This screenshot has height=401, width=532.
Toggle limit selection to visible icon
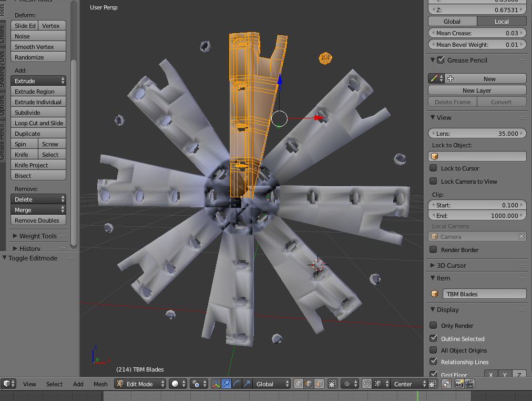(x=333, y=384)
